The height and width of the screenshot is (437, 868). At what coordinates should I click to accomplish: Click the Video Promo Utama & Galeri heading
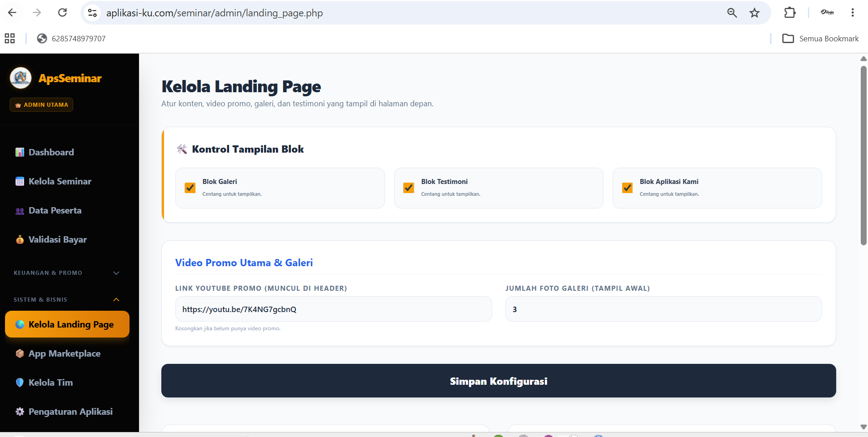(x=244, y=263)
